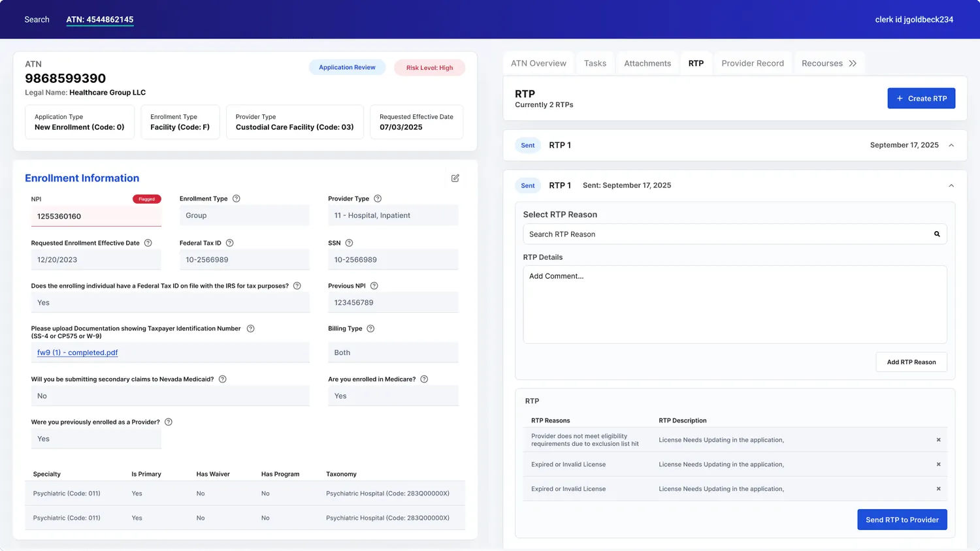Click the help icon next to Enrollment Type
This screenshot has height=551, width=980.
click(237, 198)
